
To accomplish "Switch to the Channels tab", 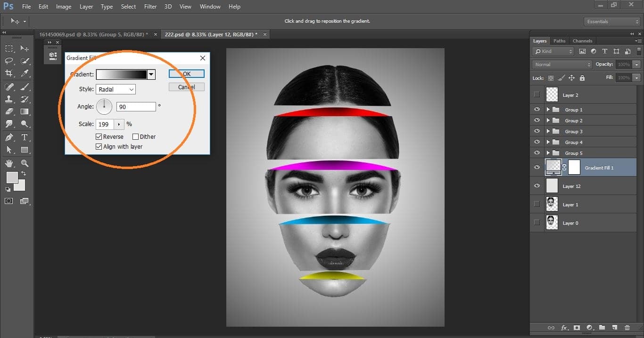I will point(583,41).
